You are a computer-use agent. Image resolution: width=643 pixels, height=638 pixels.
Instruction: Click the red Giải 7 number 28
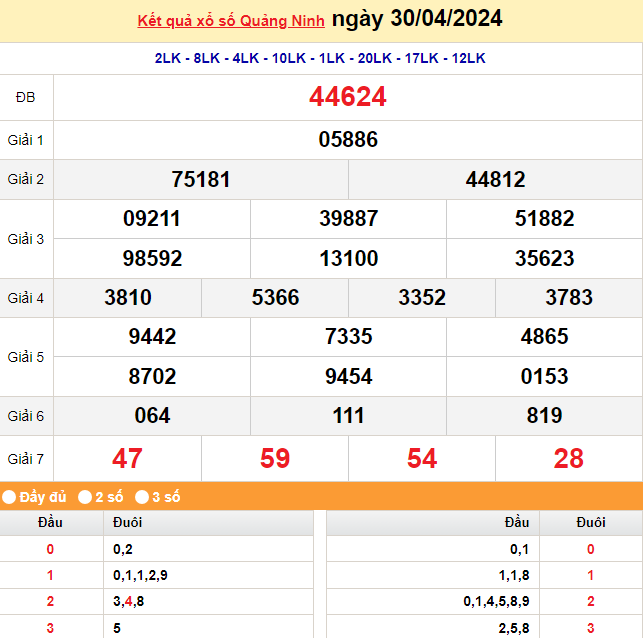[x=568, y=459]
